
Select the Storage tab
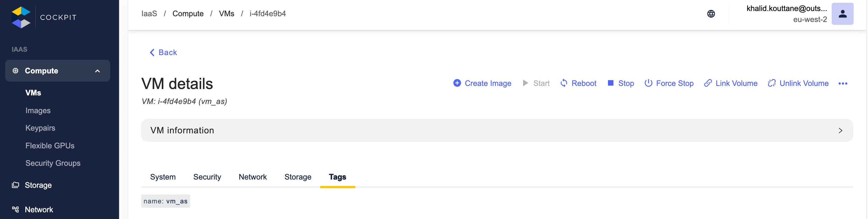(x=298, y=177)
